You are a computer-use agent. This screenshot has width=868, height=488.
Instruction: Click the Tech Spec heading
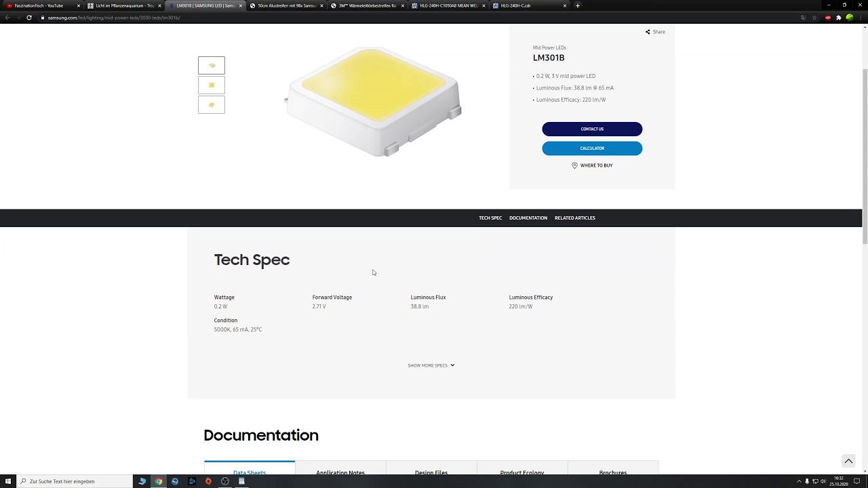click(x=252, y=260)
